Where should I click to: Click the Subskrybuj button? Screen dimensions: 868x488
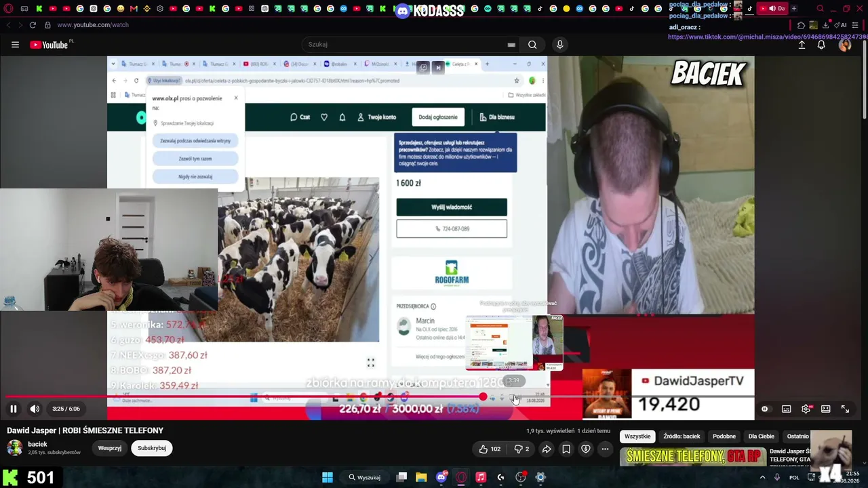click(152, 448)
